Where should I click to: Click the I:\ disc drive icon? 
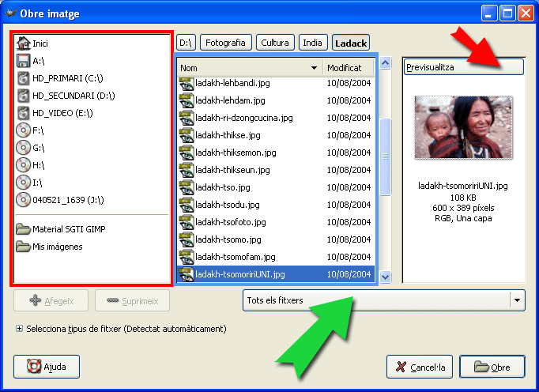[x=24, y=183]
